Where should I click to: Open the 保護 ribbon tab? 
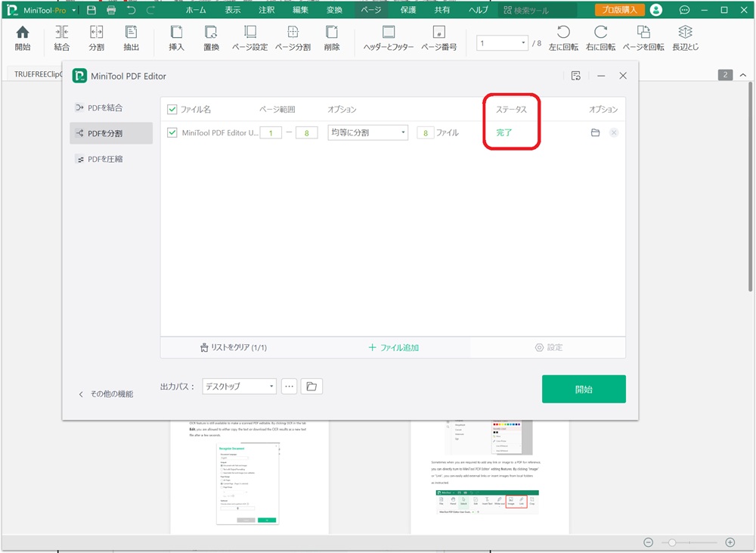pyautogui.click(x=408, y=10)
